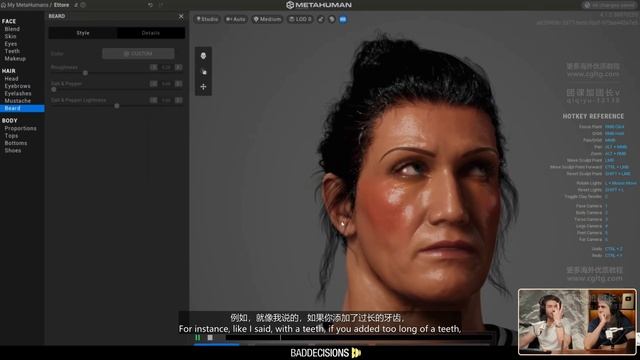Toggle the hair visibility icon in viewport toolbar
This screenshot has height=360, width=640.
(332, 19)
